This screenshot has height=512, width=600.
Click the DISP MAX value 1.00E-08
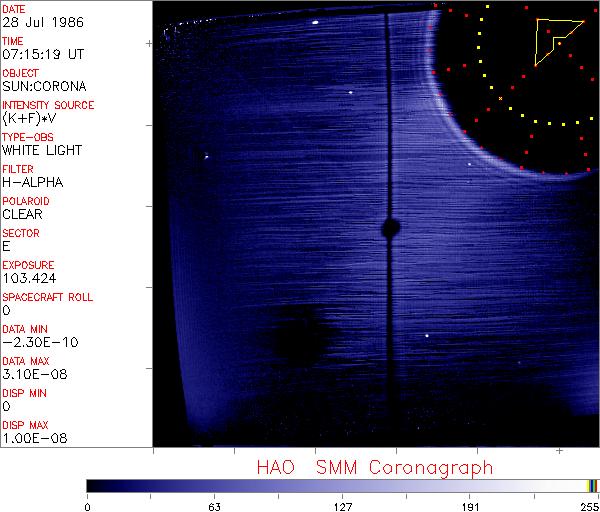tap(35, 438)
